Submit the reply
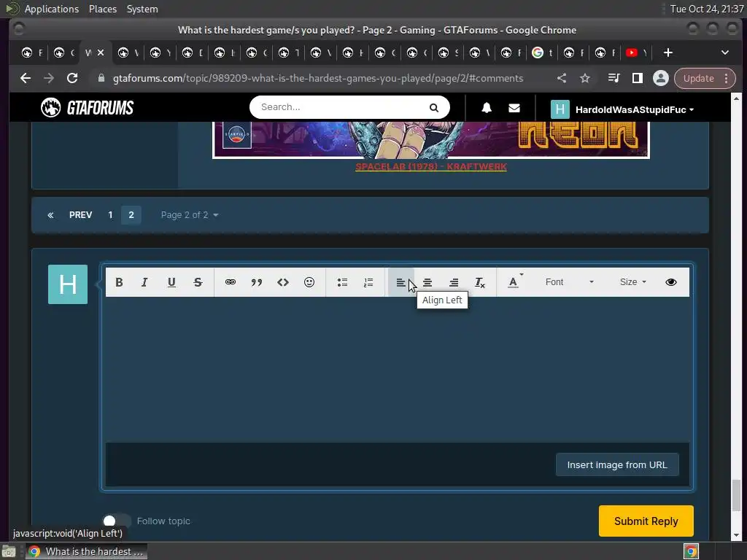The width and height of the screenshot is (747, 560). 646,521
